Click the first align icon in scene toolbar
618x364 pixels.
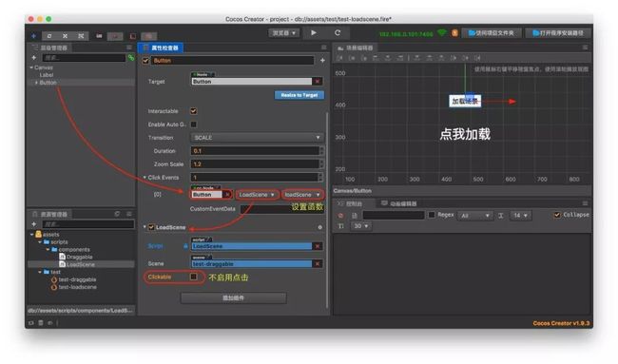pyautogui.click(x=339, y=58)
